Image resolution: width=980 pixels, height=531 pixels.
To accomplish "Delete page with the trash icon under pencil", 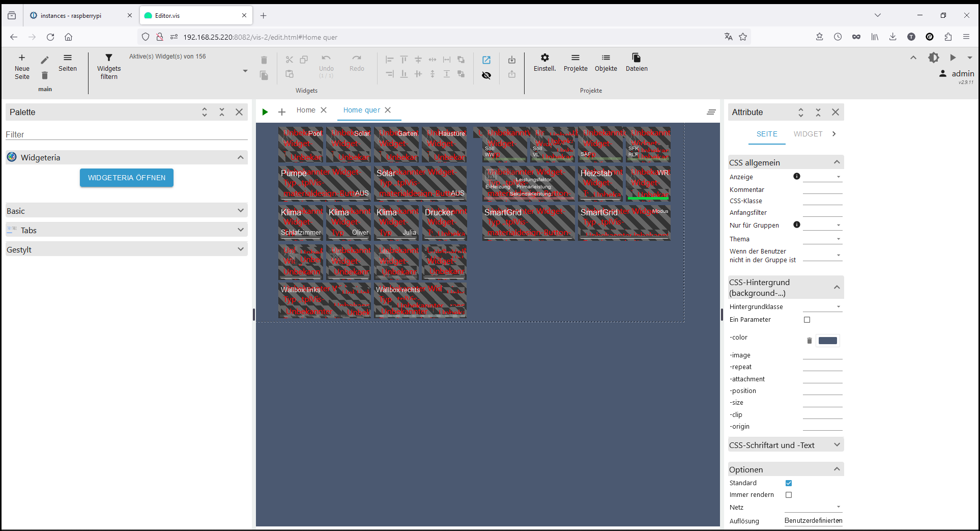I will pyautogui.click(x=45, y=75).
